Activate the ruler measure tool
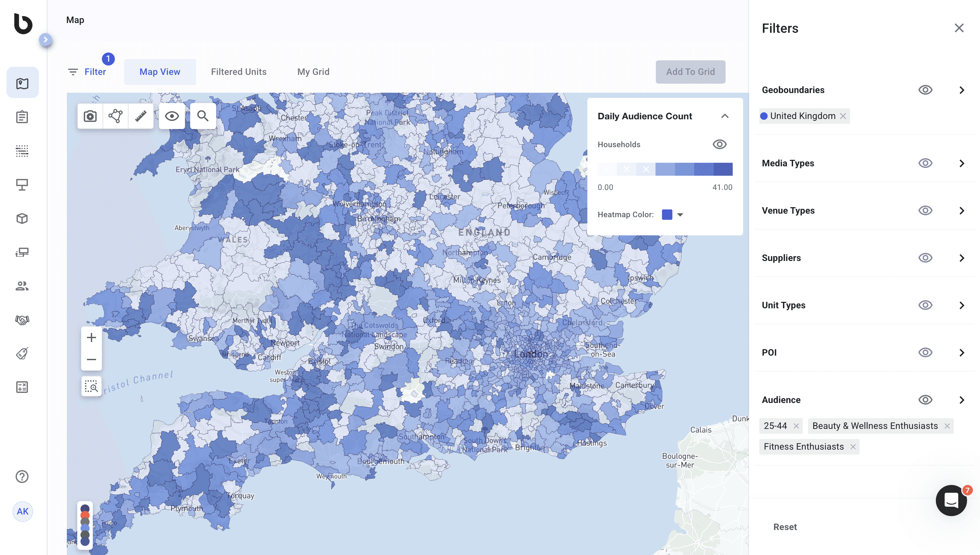The image size is (980, 555). click(x=141, y=116)
